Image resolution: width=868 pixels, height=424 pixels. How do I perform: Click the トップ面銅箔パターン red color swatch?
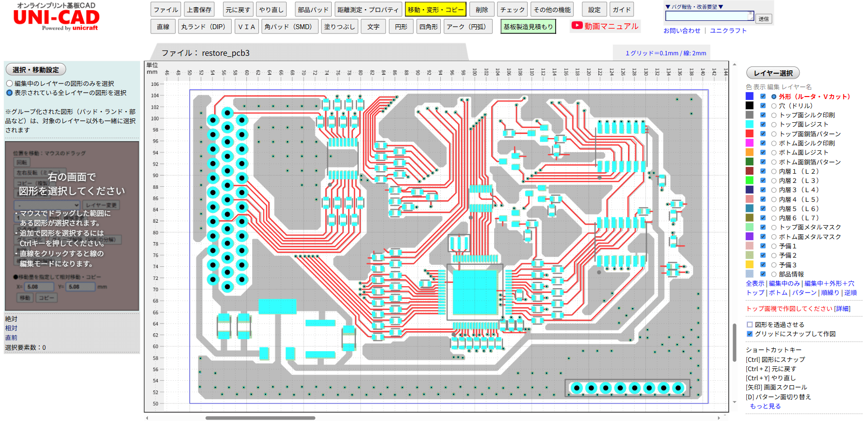coord(749,134)
